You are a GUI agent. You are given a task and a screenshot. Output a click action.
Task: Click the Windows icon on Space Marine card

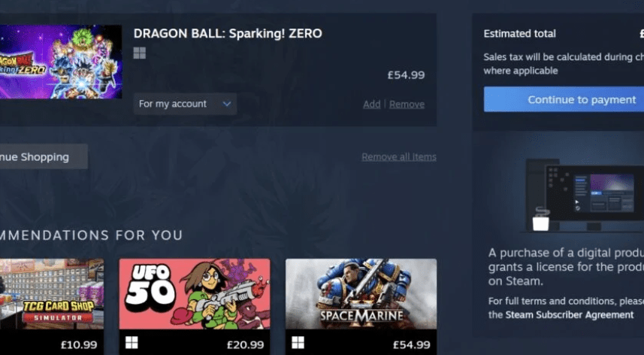point(298,342)
